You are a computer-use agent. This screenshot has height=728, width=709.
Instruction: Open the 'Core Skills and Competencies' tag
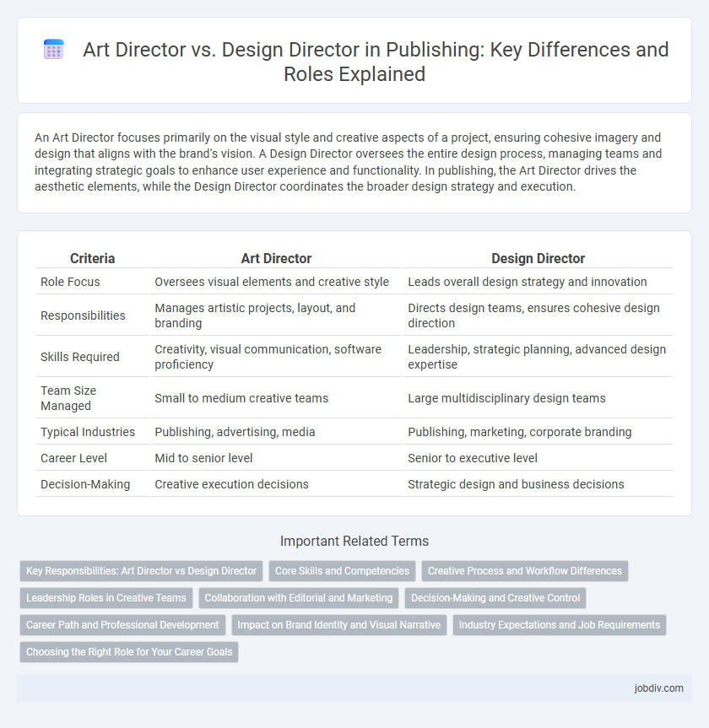click(342, 571)
